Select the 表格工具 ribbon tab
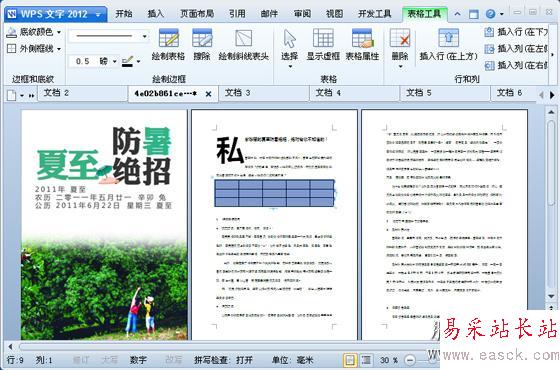560x370 pixels. [x=424, y=14]
